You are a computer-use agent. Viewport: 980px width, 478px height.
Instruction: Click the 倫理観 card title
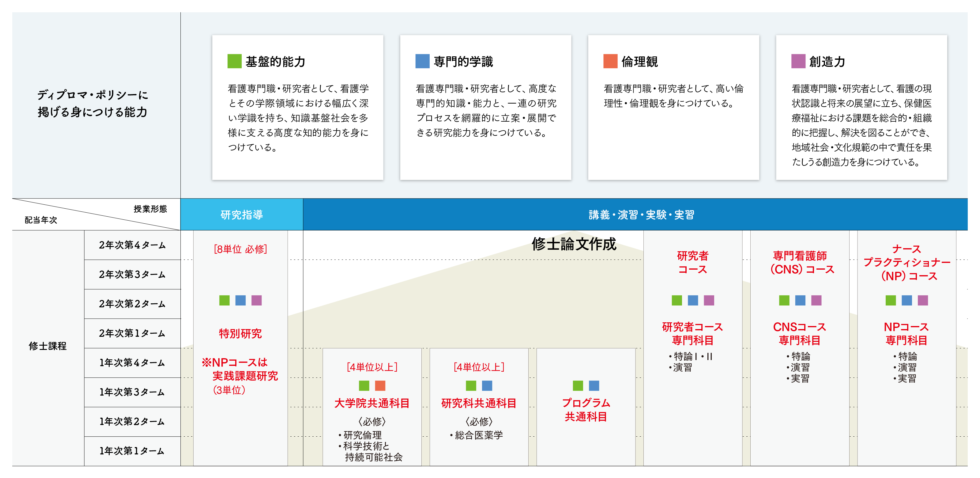639,62
